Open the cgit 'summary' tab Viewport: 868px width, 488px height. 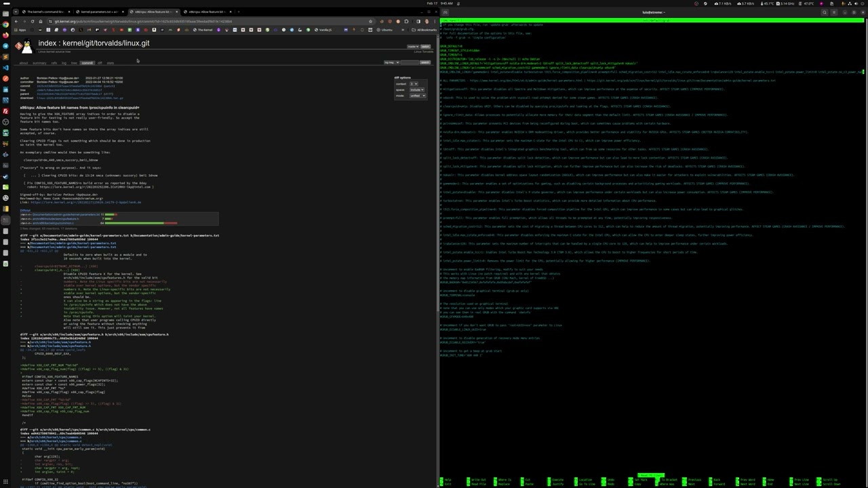39,63
